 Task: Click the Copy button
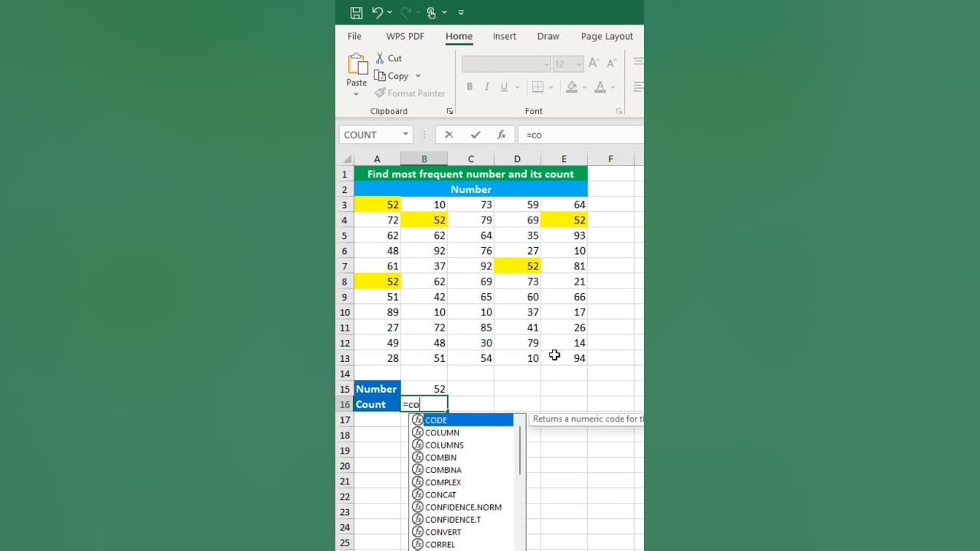392,76
